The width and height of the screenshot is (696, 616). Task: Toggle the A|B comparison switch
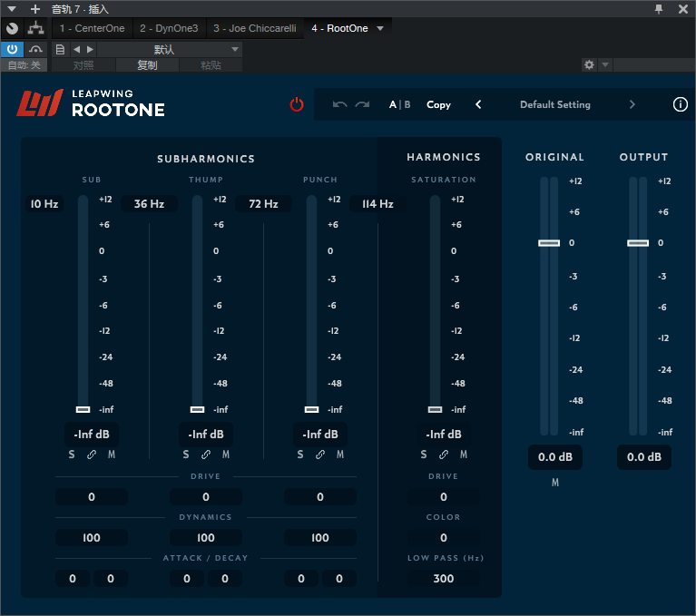click(x=399, y=104)
